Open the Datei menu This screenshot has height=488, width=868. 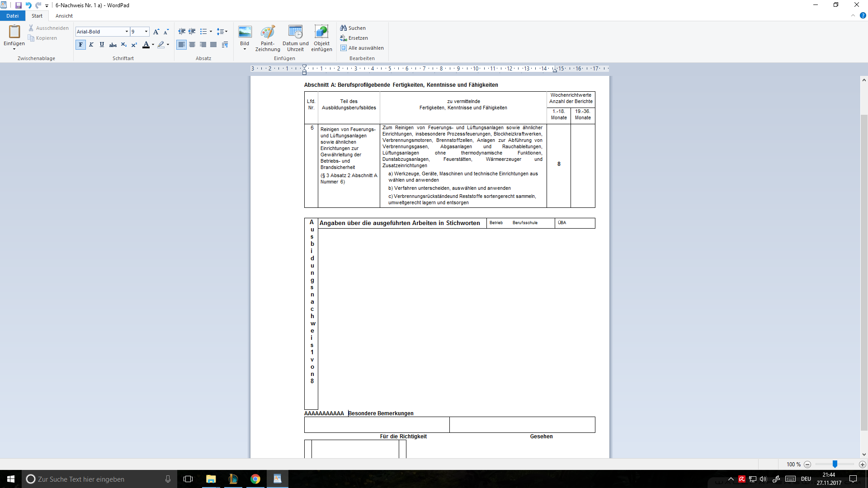click(13, 16)
